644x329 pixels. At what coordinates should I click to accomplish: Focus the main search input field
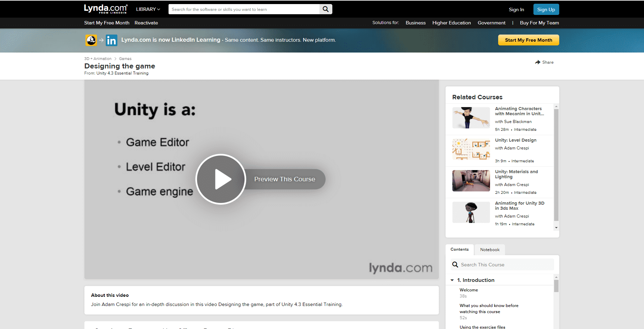pos(244,9)
